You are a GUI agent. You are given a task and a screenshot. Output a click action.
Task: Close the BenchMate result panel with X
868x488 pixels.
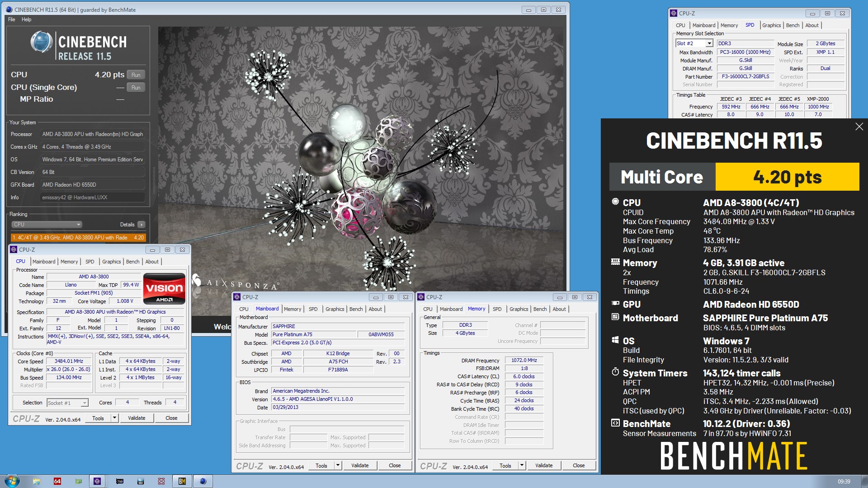click(859, 127)
